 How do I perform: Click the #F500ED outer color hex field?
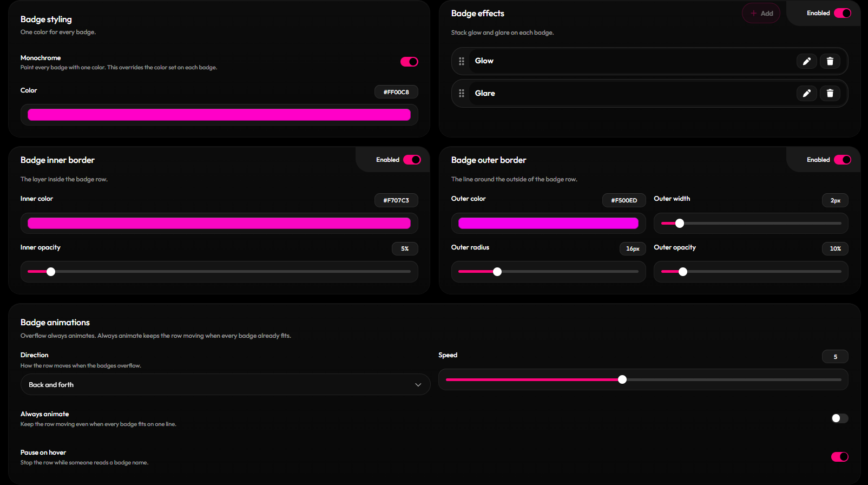[x=624, y=200]
